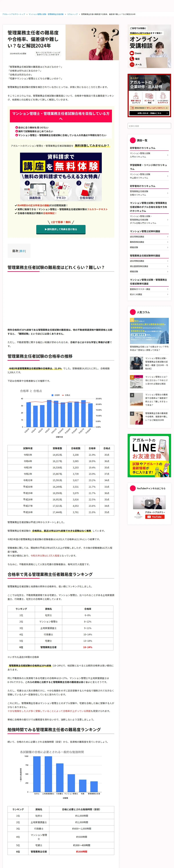Viewport: 174px width, 868px height.
Task: Click the 2024年08月14日更新 date text
Action: [x=18, y=54]
